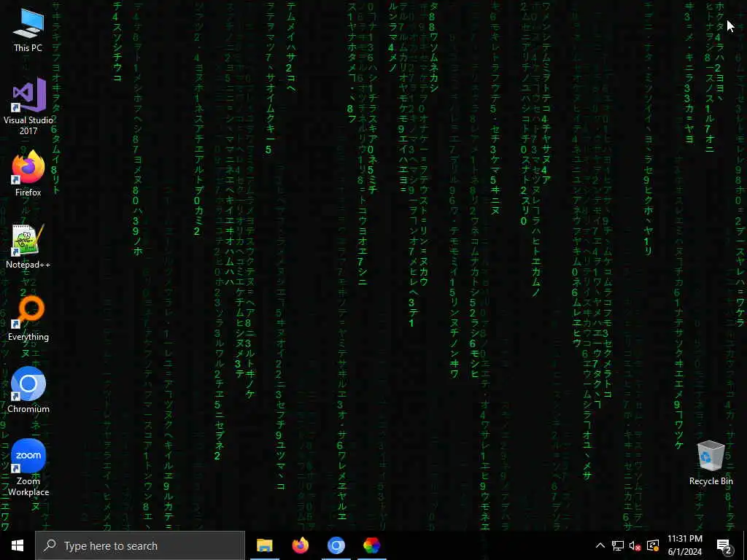Open File Explorer from the taskbar
Viewport: 747px width, 560px height.
(x=264, y=545)
